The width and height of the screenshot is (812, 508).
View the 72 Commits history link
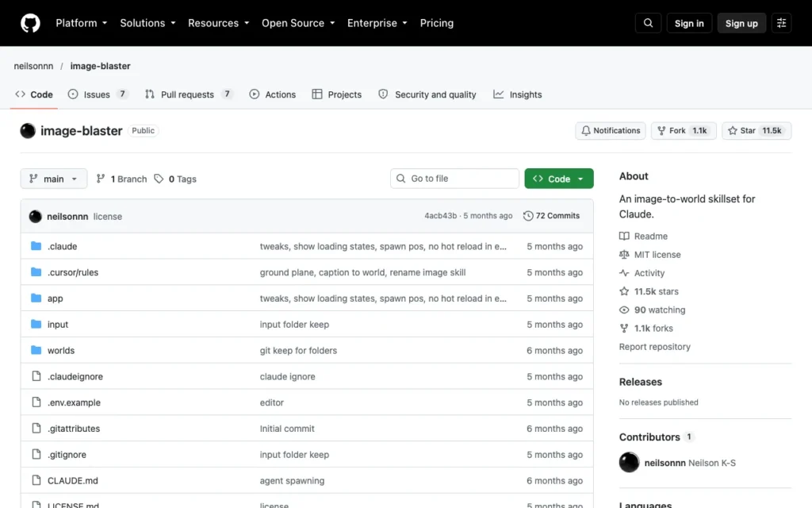[x=552, y=216]
